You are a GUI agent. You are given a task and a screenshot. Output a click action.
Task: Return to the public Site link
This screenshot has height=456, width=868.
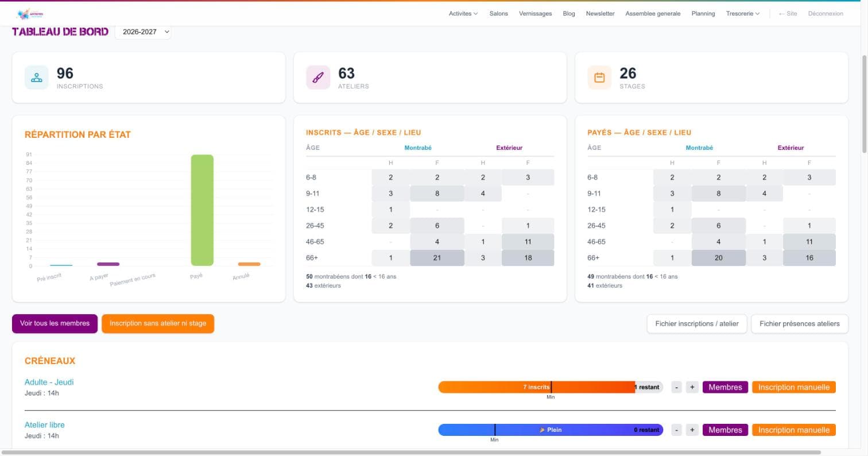click(x=788, y=14)
